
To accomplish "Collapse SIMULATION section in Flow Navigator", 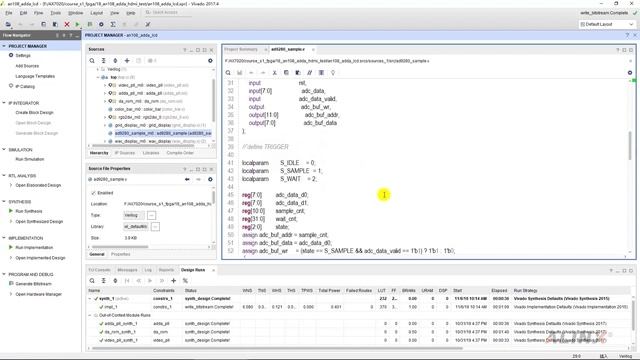I will click(4, 150).
